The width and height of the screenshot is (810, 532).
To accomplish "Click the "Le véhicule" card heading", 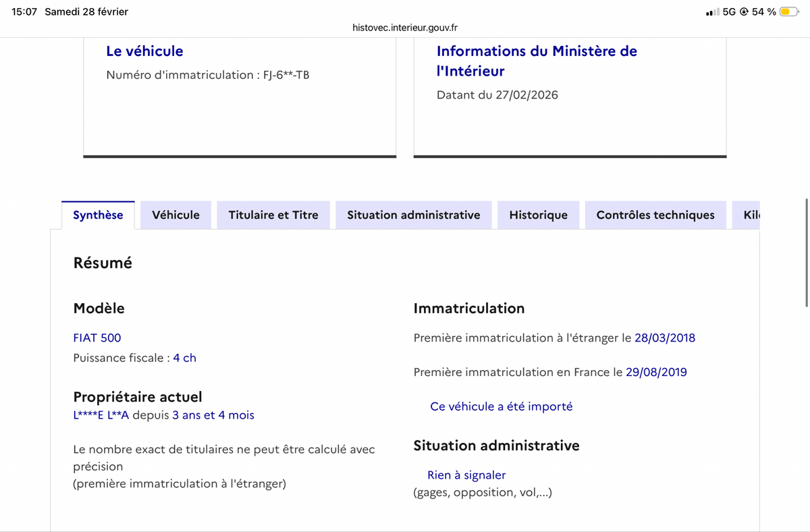I will (x=144, y=51).
